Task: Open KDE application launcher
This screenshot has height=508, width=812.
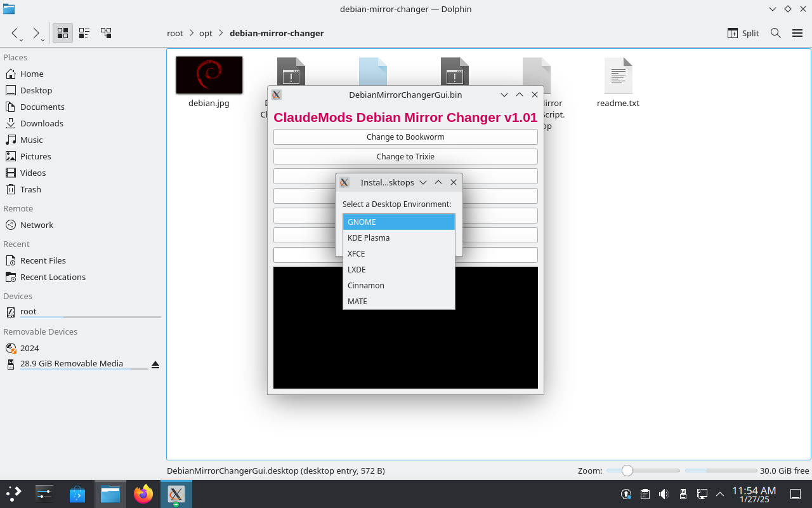Action: pyautogui.click(x=14, y=493)
